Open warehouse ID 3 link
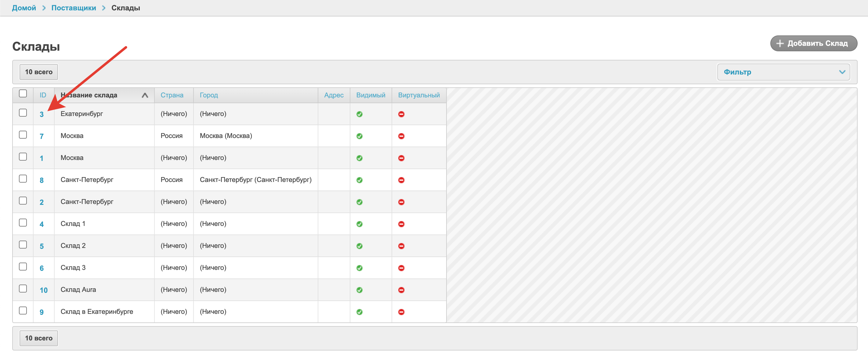 [42, 114]
